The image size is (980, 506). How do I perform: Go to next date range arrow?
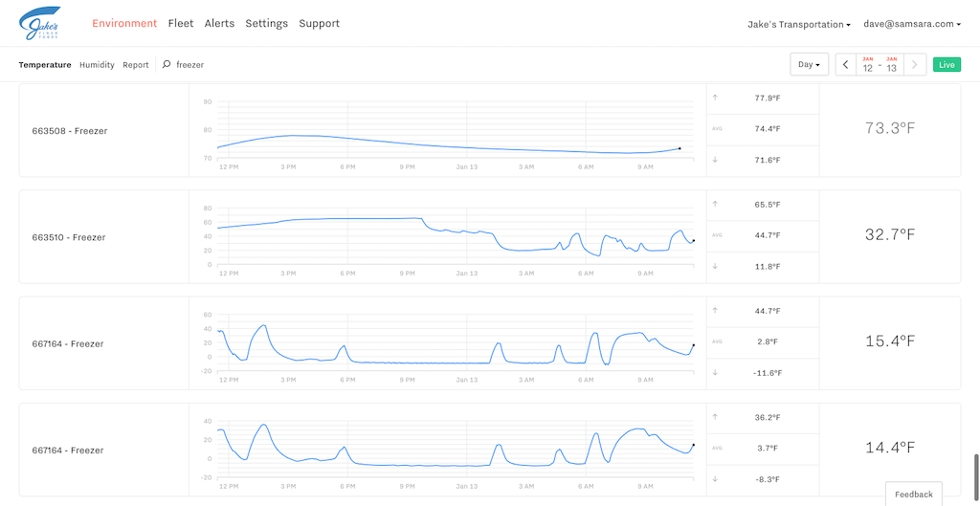916,64
